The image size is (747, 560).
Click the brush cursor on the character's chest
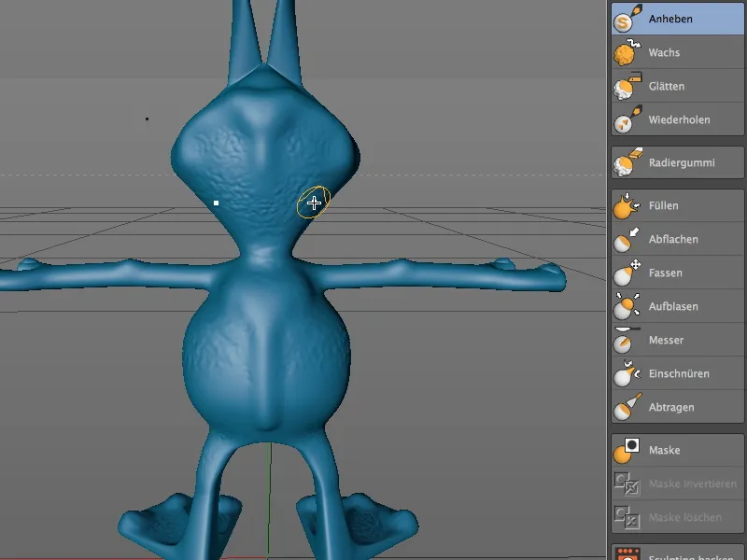(x=314, y=201)
